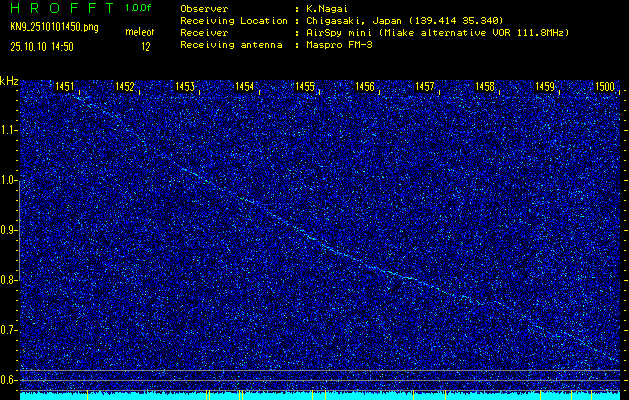Screen dimensions: 629x400
Task: Click the 1459 time marker
Action: pos(545,87)
